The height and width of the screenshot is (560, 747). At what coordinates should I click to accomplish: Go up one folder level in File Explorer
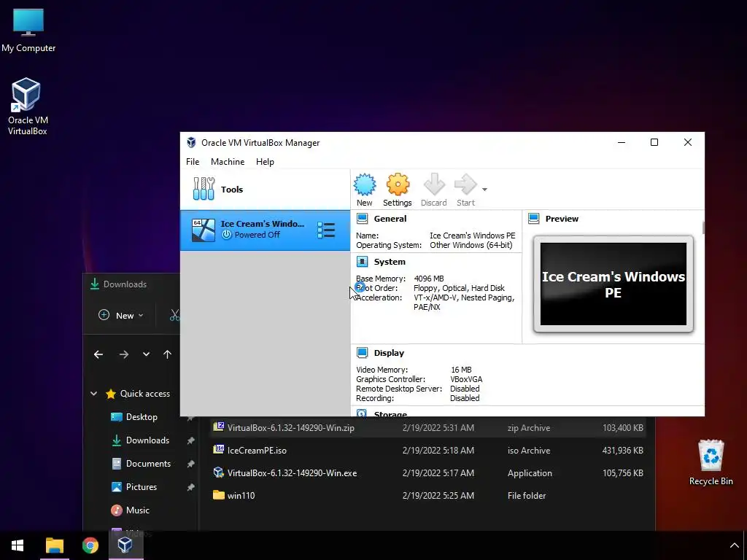point(167,354)
